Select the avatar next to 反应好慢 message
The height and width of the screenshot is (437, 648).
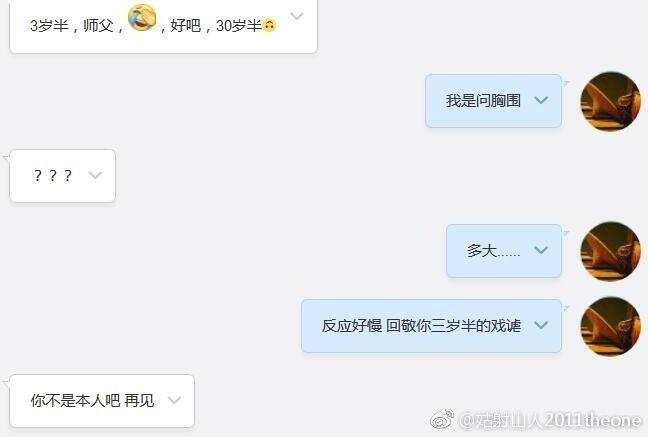point(610,327)
